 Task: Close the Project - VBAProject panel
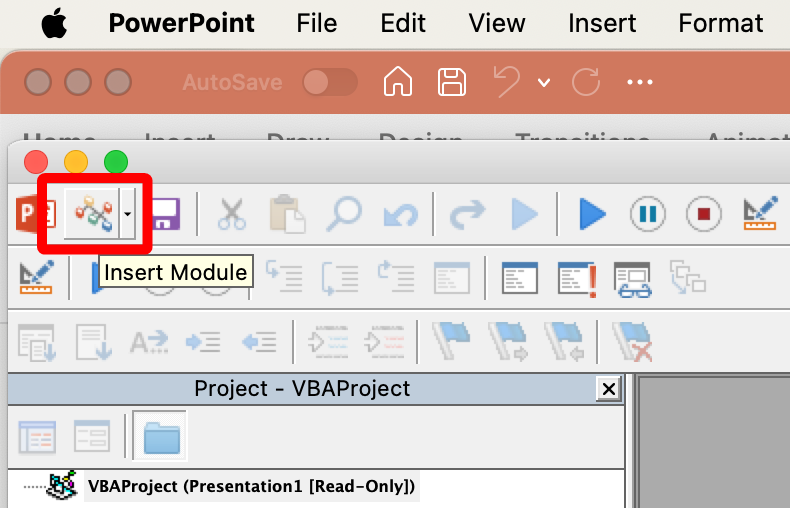pos(607,389)
